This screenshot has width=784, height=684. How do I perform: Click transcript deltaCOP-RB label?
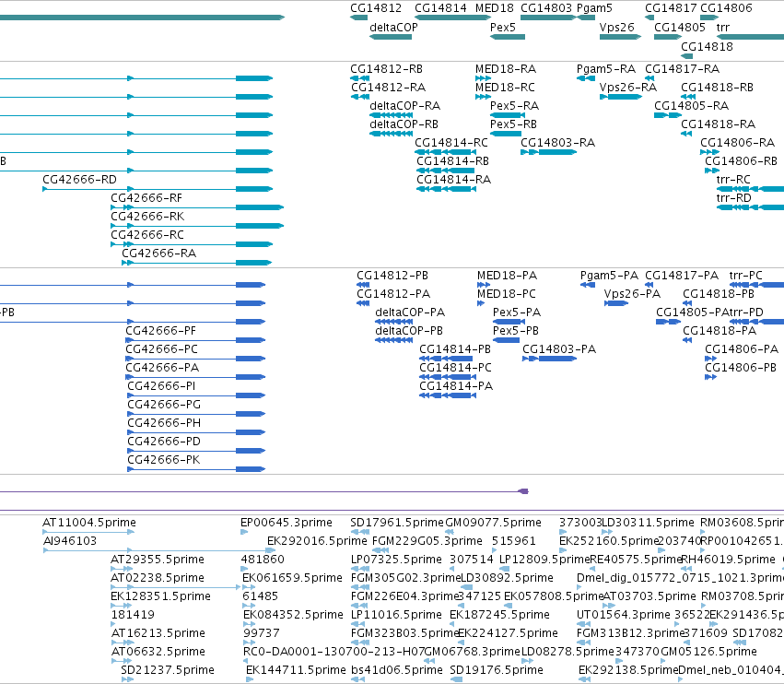click(404, 124)
